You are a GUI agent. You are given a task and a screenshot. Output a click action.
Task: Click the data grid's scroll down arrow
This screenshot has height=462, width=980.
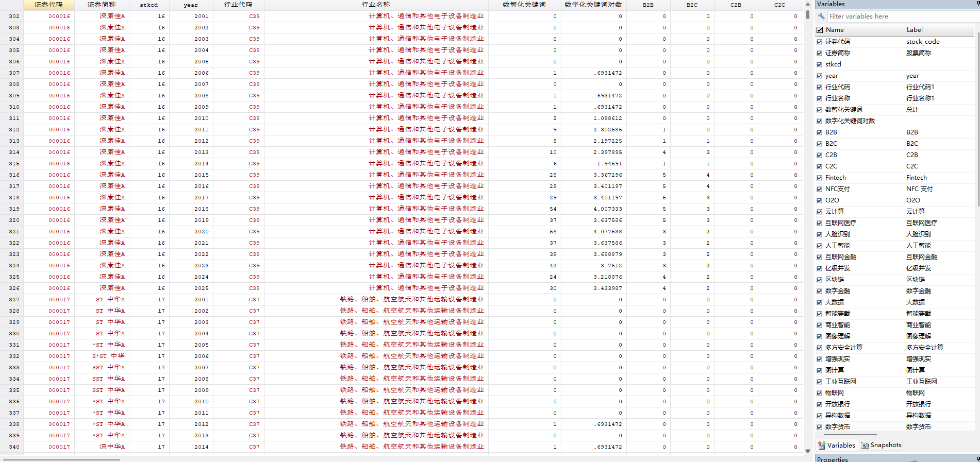808,451
